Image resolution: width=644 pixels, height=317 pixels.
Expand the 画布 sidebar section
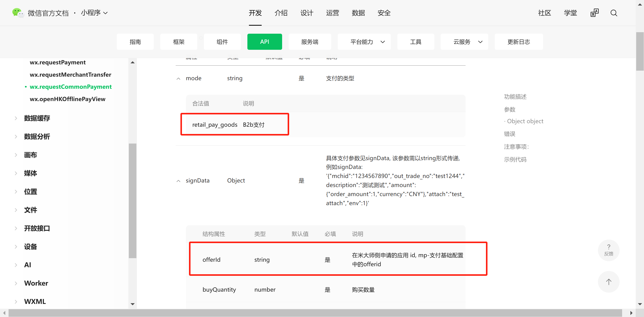(x=16, y=155)
